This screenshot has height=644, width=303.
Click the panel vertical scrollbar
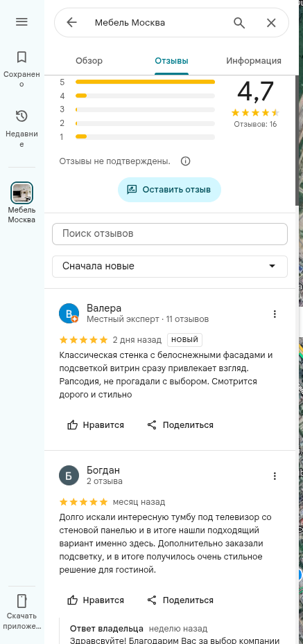[x=297, y=140]
